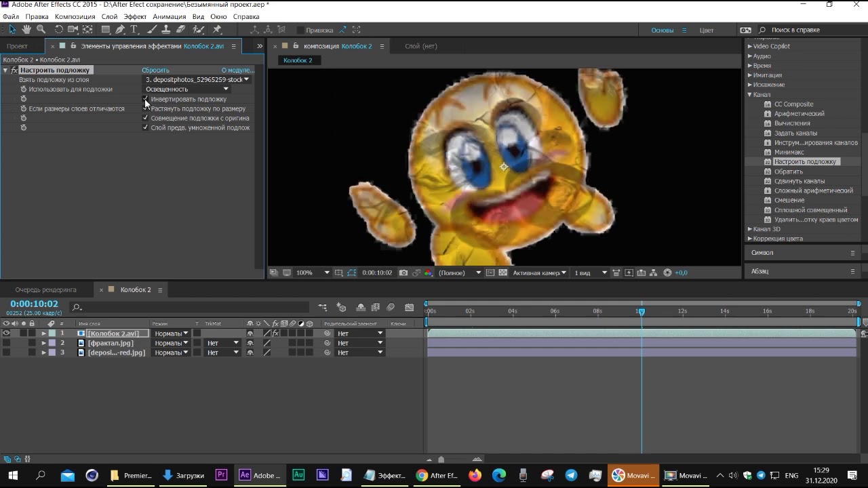This screenshot has width=868, height=488.
Task: Open Взять подложку из слоя layer dropdown
Action: pyautogui.click(x=197, y=79)
